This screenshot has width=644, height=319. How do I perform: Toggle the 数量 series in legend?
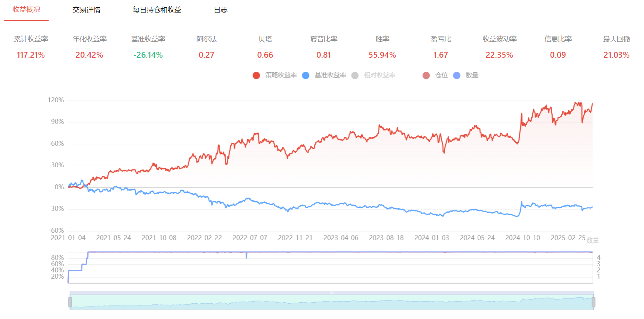click(x=472, y=75)
